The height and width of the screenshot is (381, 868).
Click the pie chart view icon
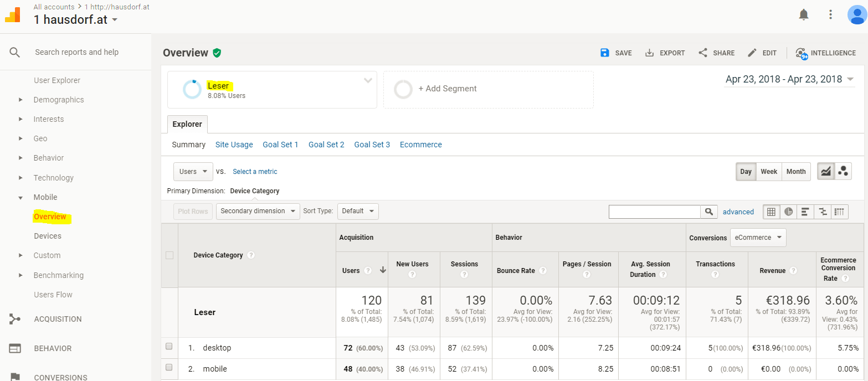click(788, 212)
